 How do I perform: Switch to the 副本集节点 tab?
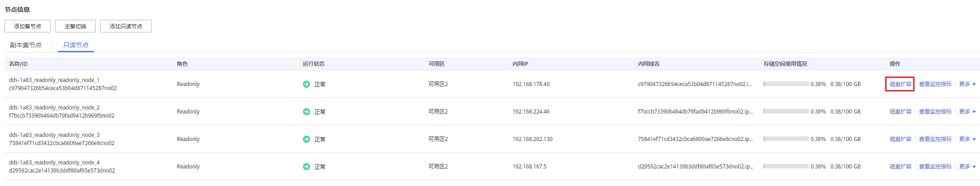click(26, 45)
